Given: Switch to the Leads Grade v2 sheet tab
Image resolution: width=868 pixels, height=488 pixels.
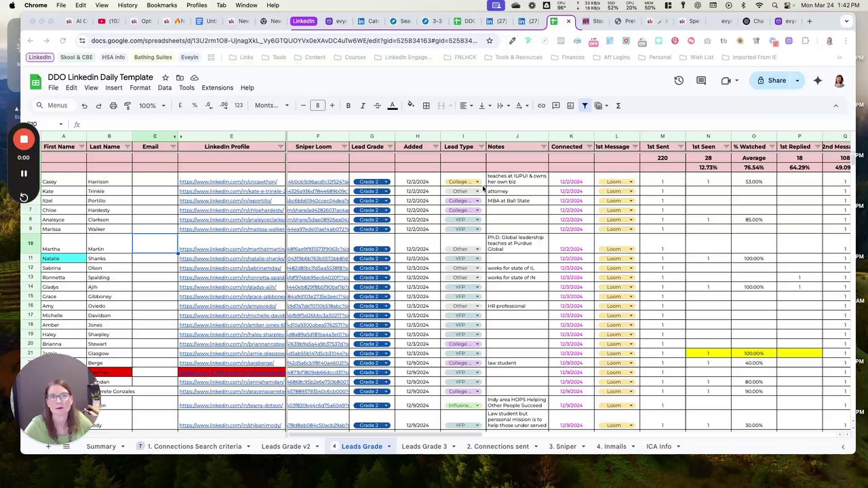Looking at the screenshot, I should pyautogui.click(x=285, y=447).
